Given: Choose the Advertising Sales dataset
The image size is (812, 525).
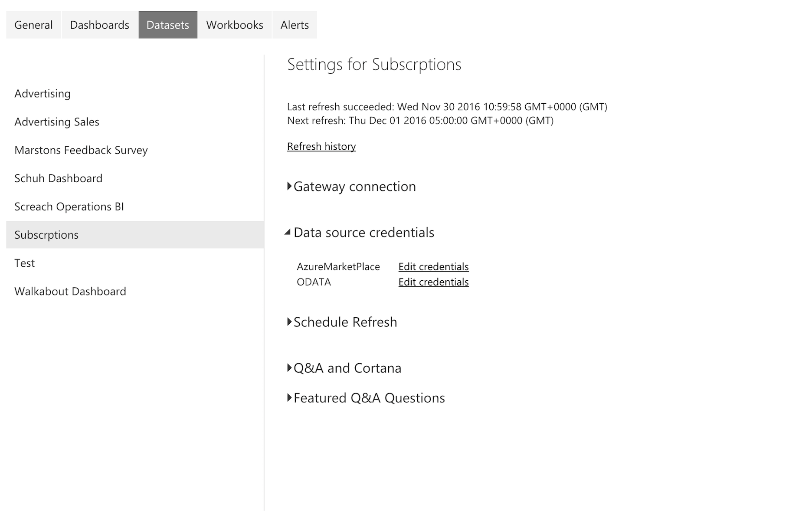Looking at the screenshot, I should (135, 122).
